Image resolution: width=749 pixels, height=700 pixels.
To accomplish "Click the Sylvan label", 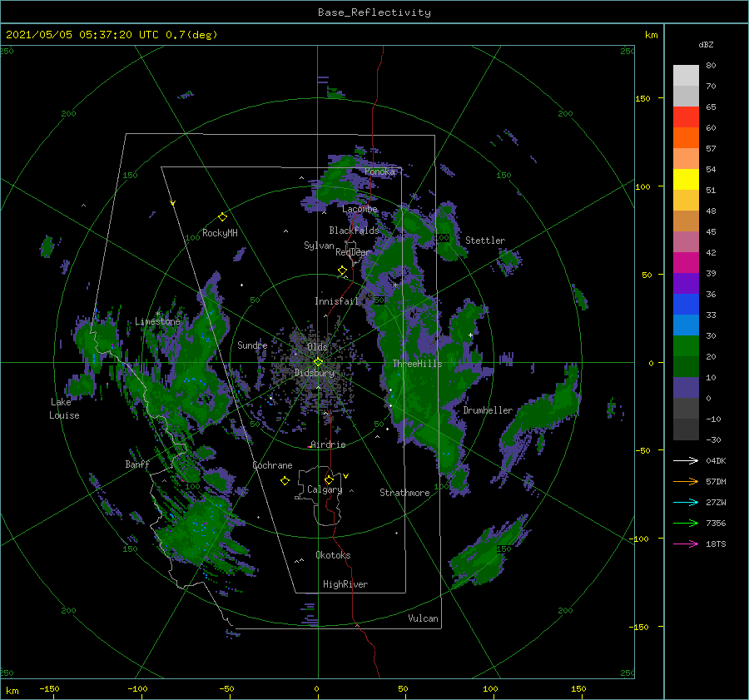I will pos(319,246).
